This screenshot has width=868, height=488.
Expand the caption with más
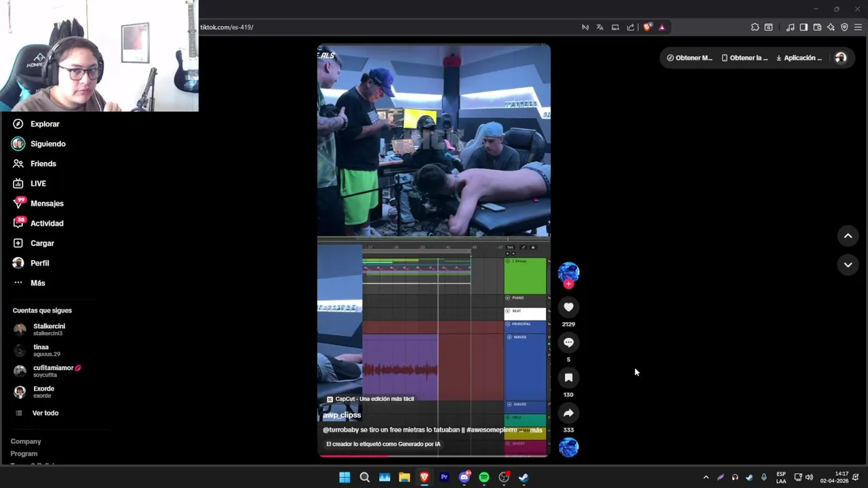tap(536, 430)
